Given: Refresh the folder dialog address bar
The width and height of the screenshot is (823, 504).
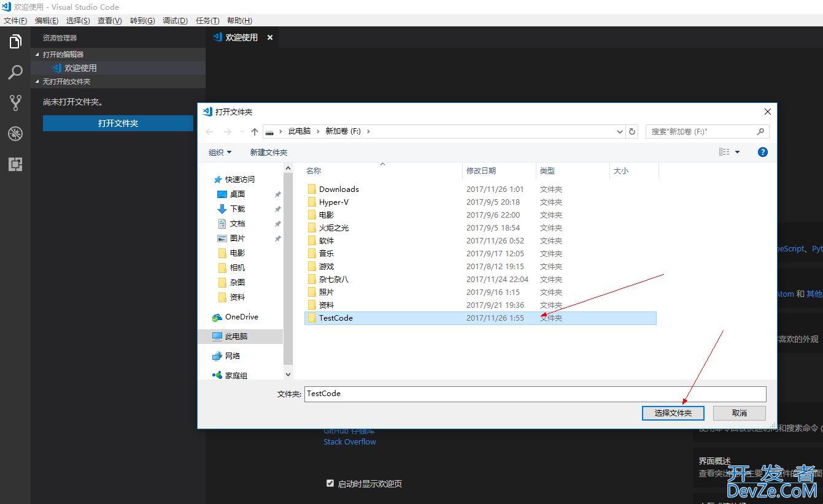Looking at the screenshot, I should coord(632,131).
